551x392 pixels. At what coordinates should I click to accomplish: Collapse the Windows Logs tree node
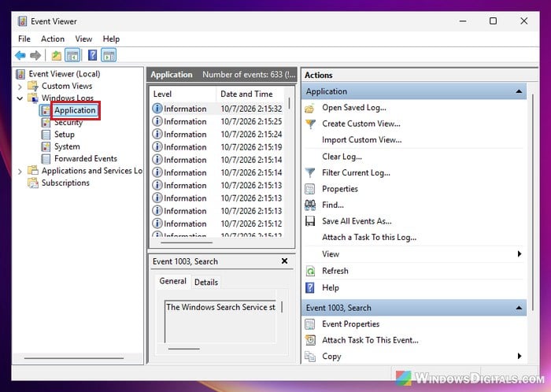pos(20,98)
